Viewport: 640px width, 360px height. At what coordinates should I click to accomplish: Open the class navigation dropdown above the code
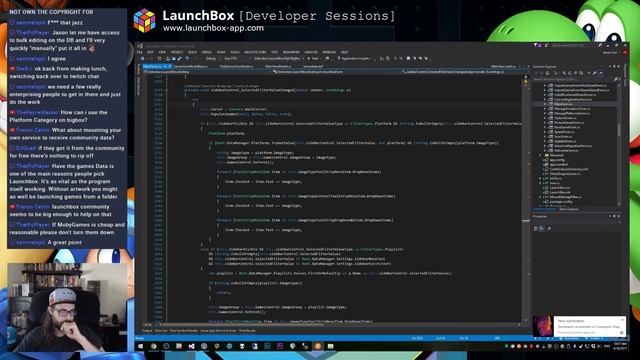click(336, 72)
